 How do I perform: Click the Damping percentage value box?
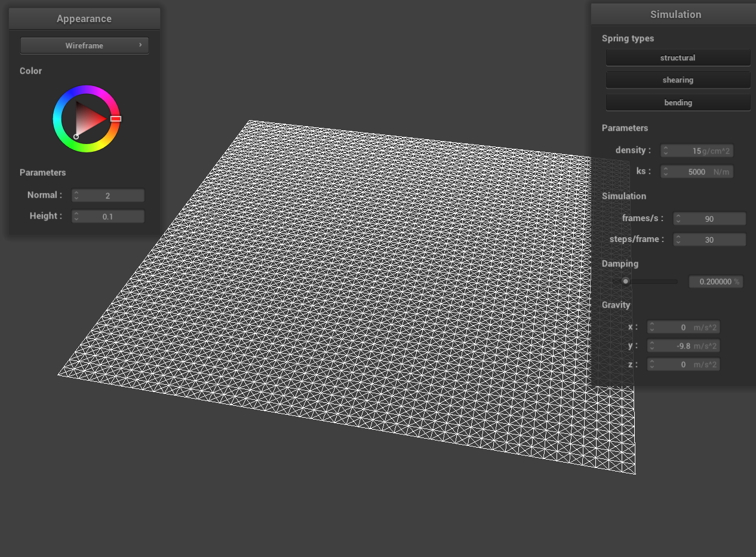click(715, 281)
